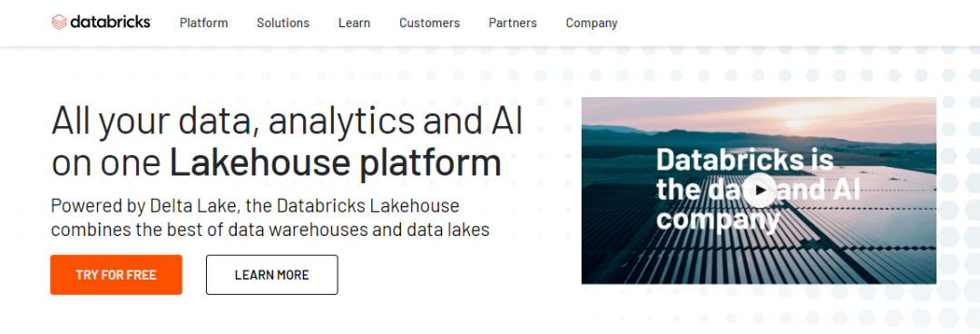Open the Platform menu

[x=204, y=23]
